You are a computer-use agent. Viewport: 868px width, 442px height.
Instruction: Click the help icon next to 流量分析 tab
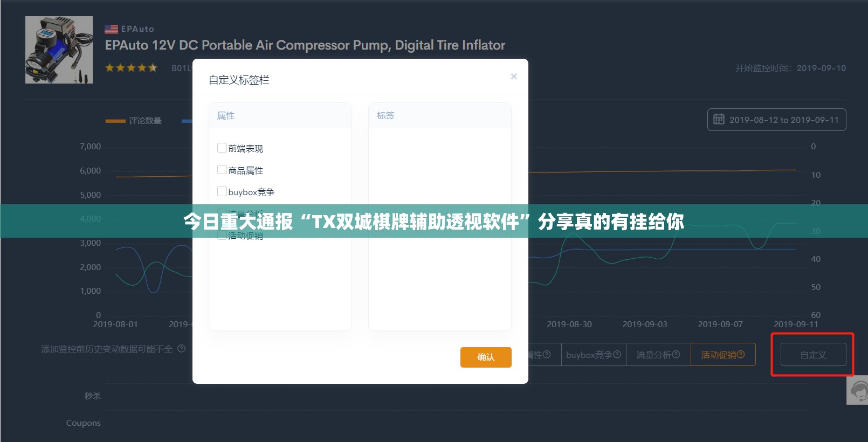[676, 355]
